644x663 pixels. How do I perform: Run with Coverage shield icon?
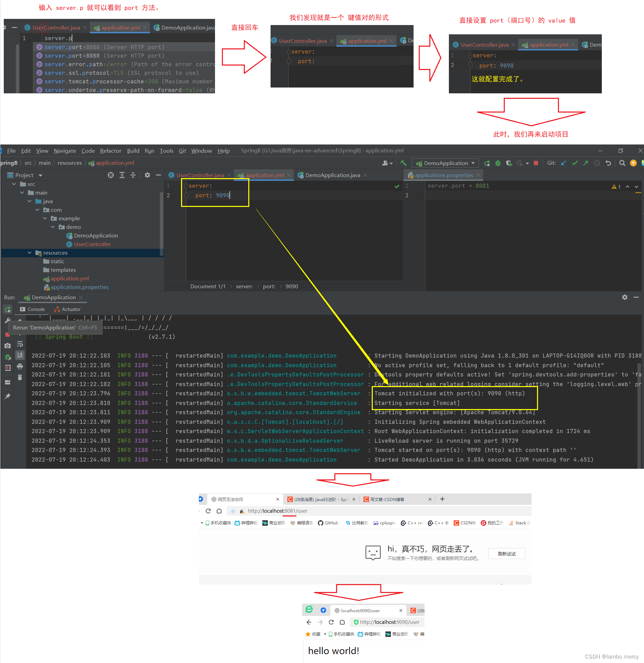click(x=509, y=163)
